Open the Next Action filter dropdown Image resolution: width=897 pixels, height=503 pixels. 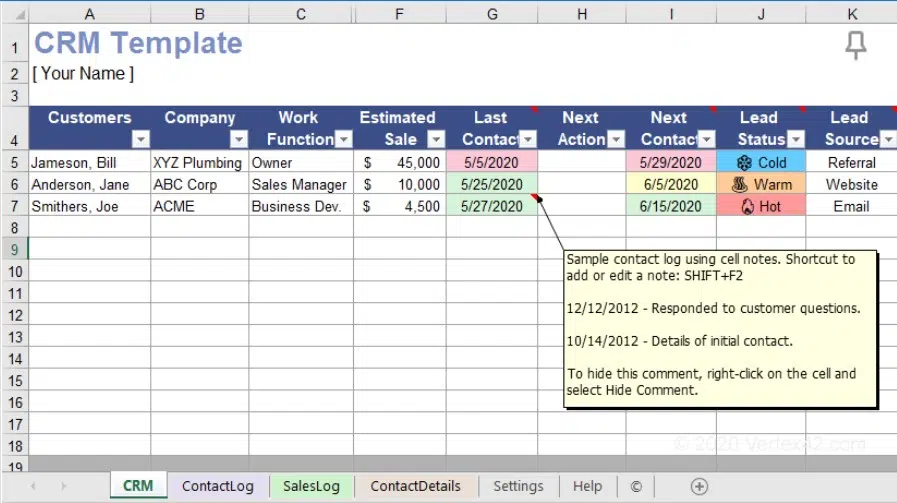(x=616, y=139)
